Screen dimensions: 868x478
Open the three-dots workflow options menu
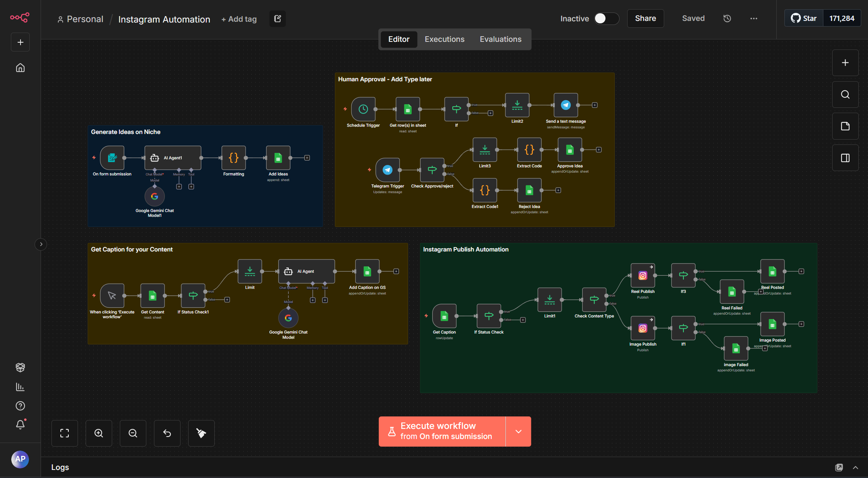(x=753, y=19)
